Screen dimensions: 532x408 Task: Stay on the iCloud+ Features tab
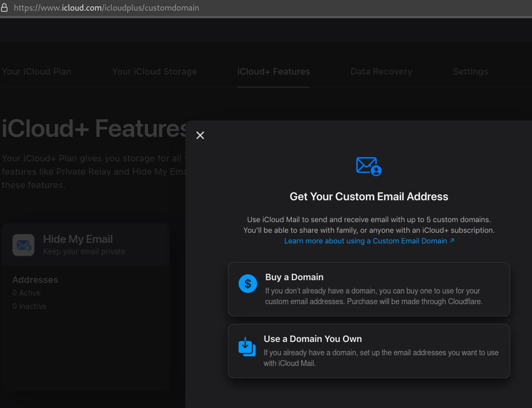click(x=273, y=71)
